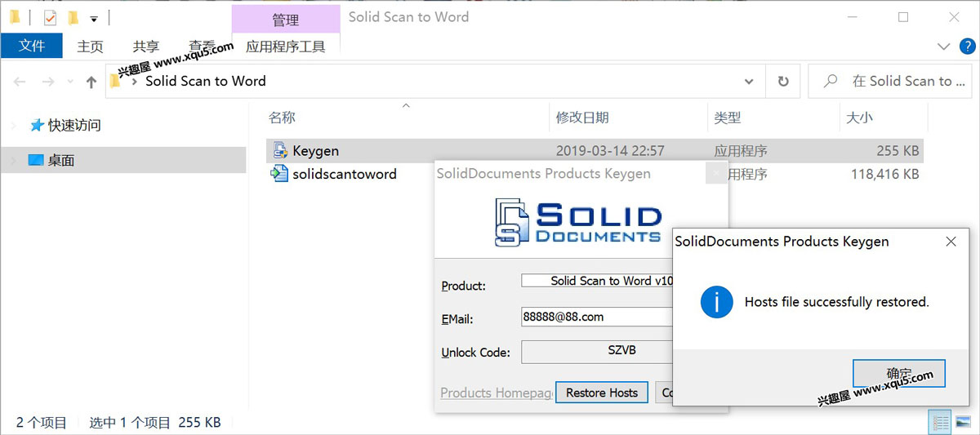
Task: Open the 文件 menu tab
Action: coord(32,47)
